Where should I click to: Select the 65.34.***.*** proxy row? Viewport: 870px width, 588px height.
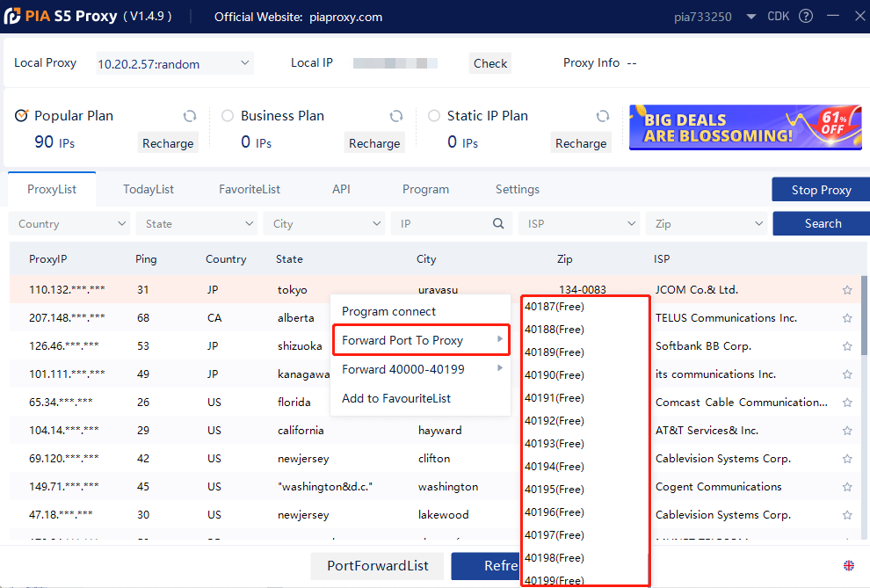[x=434, y=403]
